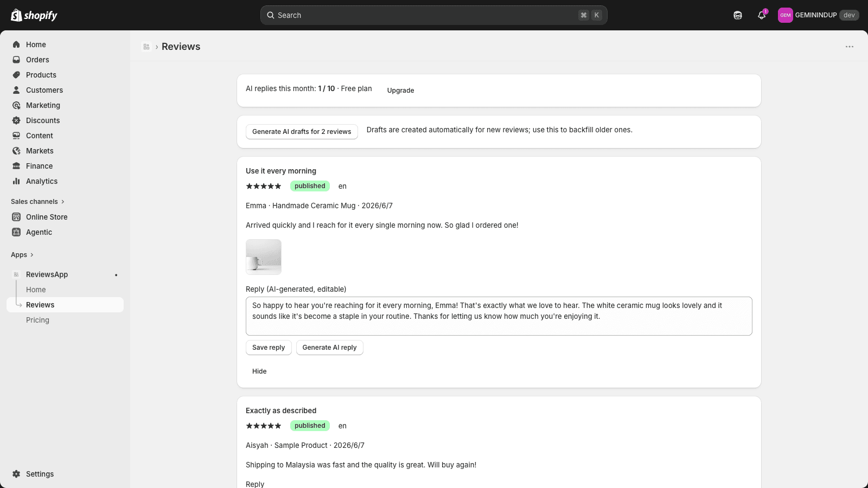Click 'Aisyah · Sample Product' line
The height and width of the screenshot is (488, 868).
tap(305, 445)
